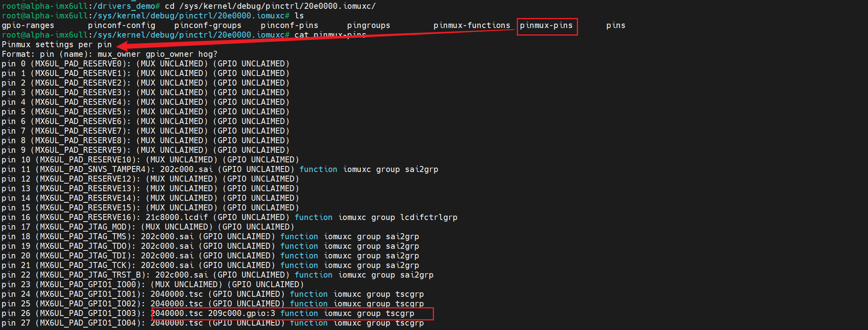Click the lcdifctrlgrp group name on pin 16
The height and width of the screenshot is (330, 868).
tap(429, 218)
